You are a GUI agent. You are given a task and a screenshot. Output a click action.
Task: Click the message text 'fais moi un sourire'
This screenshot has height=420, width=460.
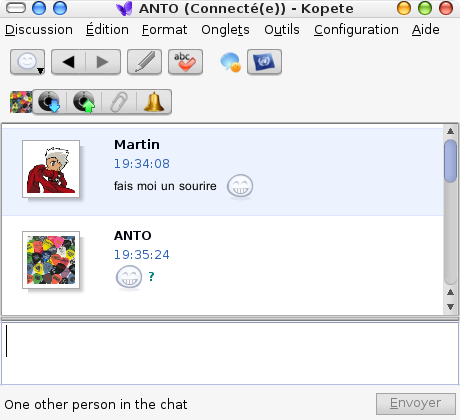tap(165, 186)
